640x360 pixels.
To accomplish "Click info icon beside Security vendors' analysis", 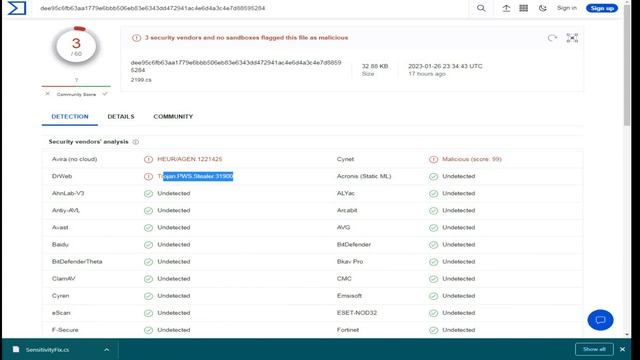I will coord(136,142).
